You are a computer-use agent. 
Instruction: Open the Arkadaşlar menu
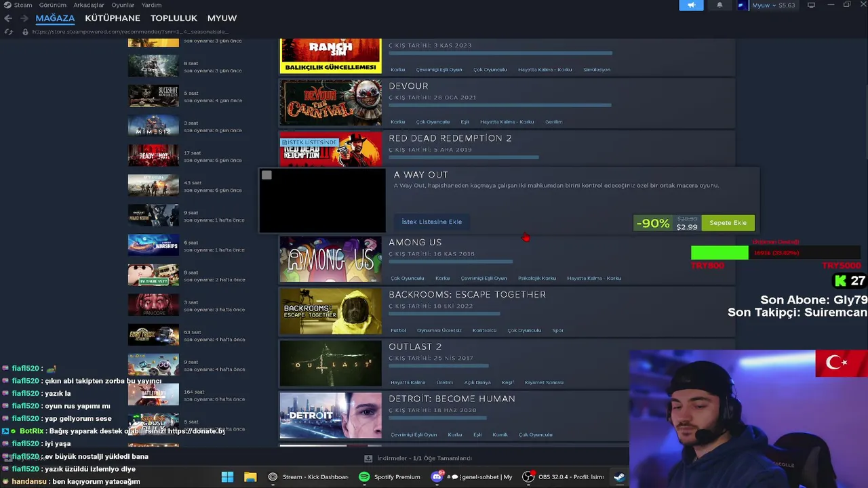pos(89,5)
